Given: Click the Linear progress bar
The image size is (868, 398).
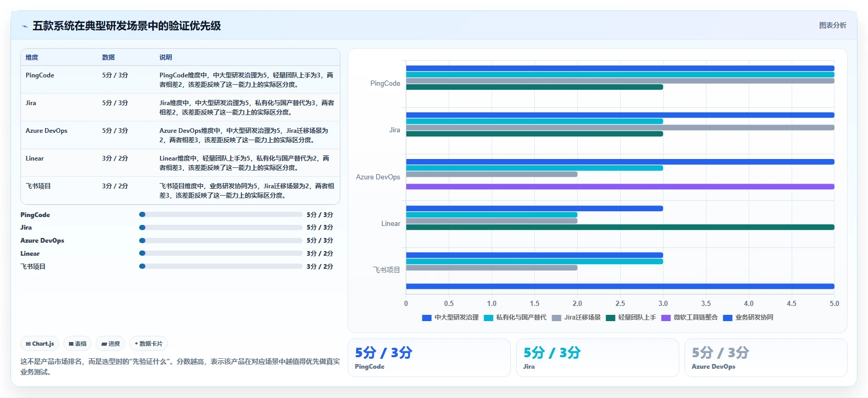Looking at the screenshot, I should click(221, 253).
